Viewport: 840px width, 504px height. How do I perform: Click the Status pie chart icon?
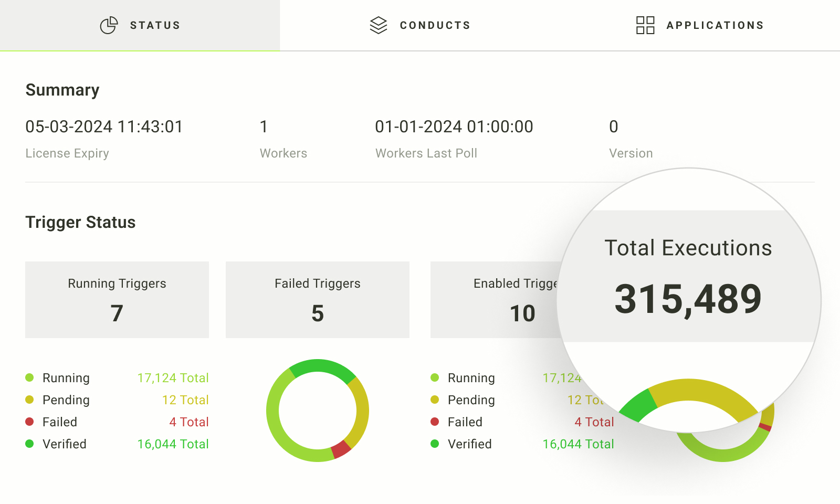[x=109, y=25]
